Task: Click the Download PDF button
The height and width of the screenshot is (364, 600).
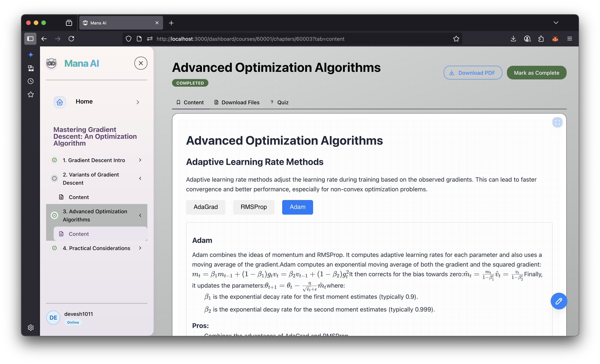Action: click(x=473, y=73)
